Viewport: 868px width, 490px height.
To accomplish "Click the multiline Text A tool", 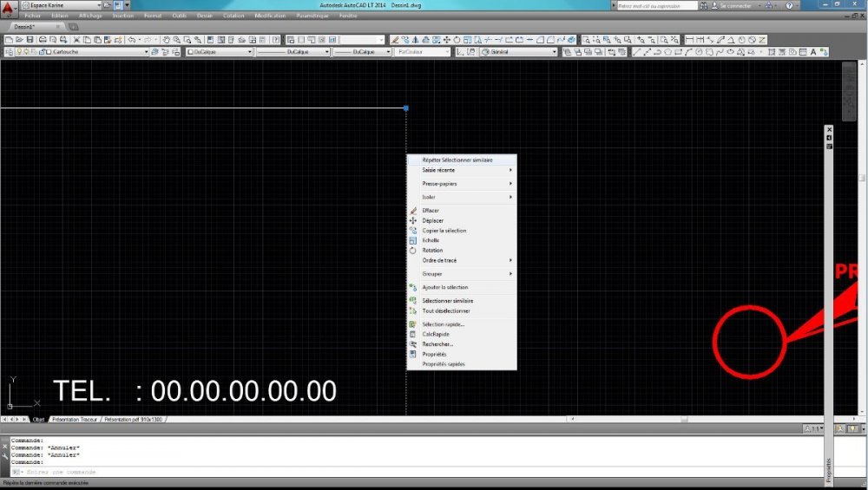I will point(813,52).
